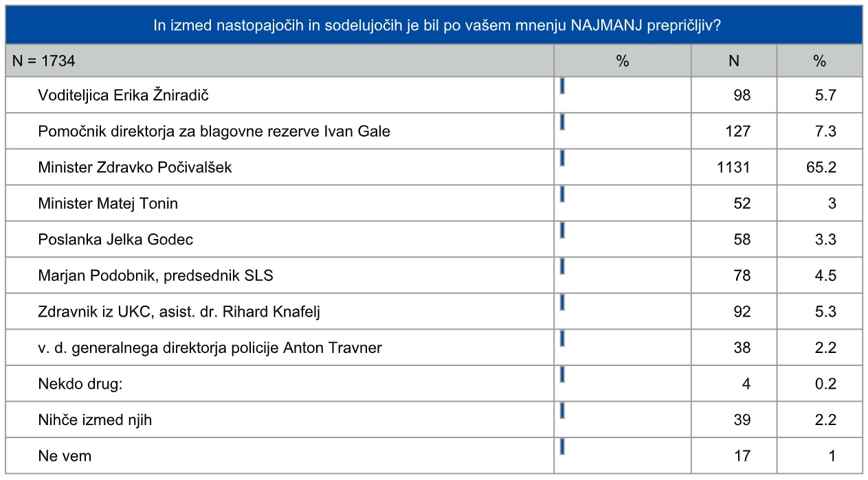Image resolution: width=868 pixels, height=480 pixels.
Task: Click the N = 1734 sample size cell
Action: (x=44, y=61)
